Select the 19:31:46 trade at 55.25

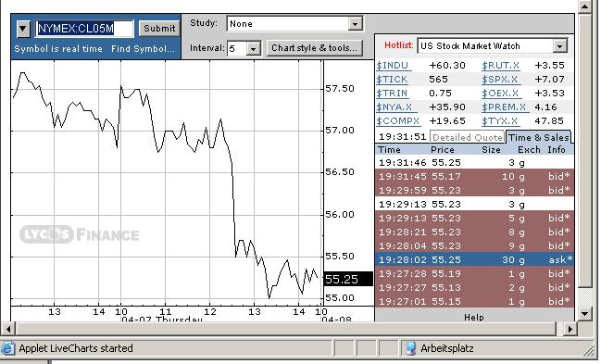click(x=474, y=163)
